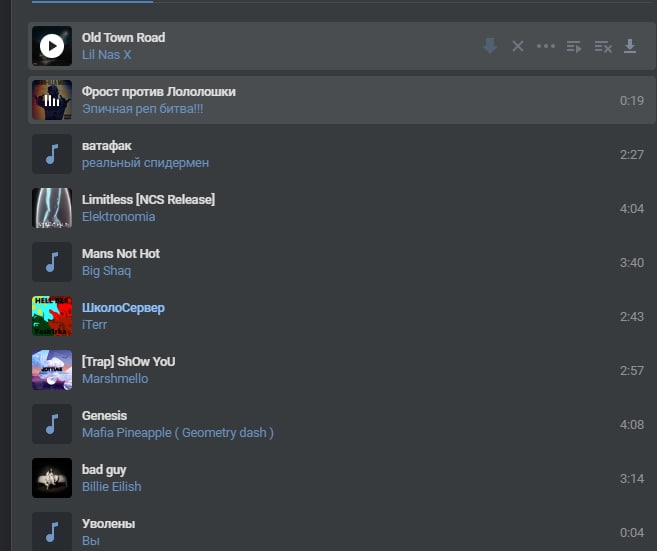
Task: Select the Genesis track title
Action: tap(104, 416)
